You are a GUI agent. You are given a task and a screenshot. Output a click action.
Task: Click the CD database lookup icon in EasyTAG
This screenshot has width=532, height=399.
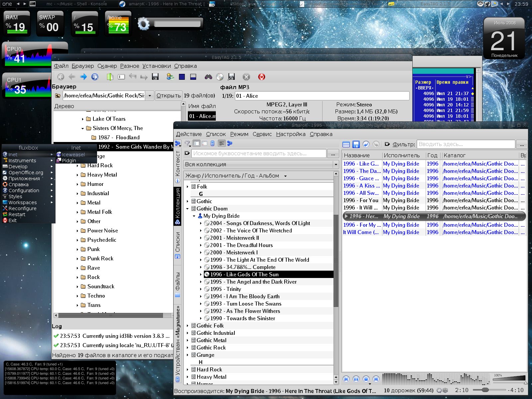point(220,77)
